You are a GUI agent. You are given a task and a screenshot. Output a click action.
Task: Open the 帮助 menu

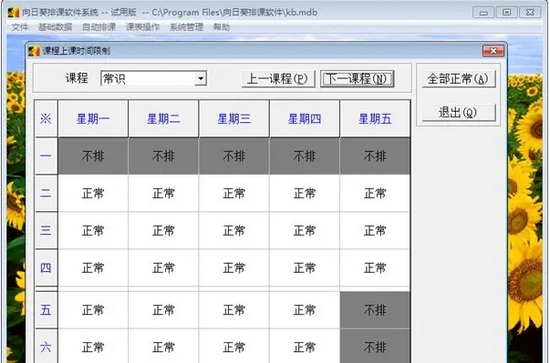[x=221, y=27]
